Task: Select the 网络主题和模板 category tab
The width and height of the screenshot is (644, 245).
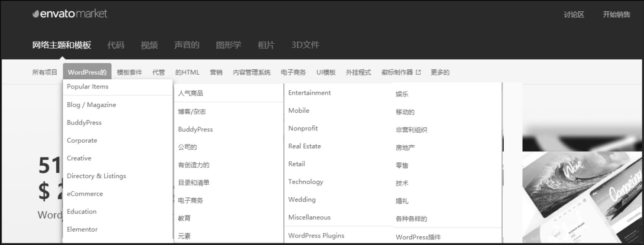Action: pos(61,45)
